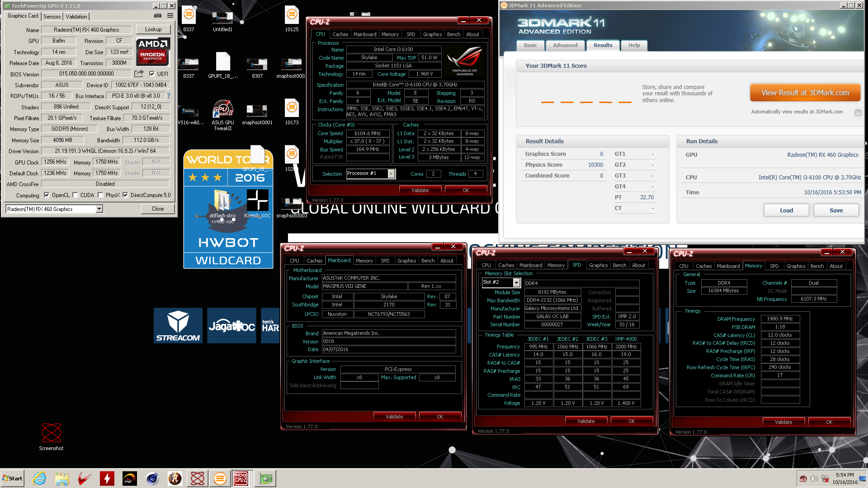Open the 10173 desktop file icon
Screen dimensions: 868x488
point(292,112)
